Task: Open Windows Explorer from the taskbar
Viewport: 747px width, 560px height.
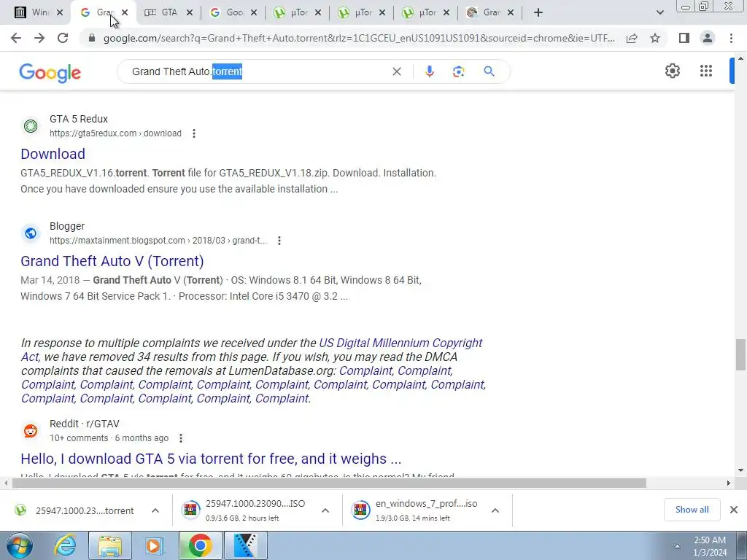Action: (109, 545)
